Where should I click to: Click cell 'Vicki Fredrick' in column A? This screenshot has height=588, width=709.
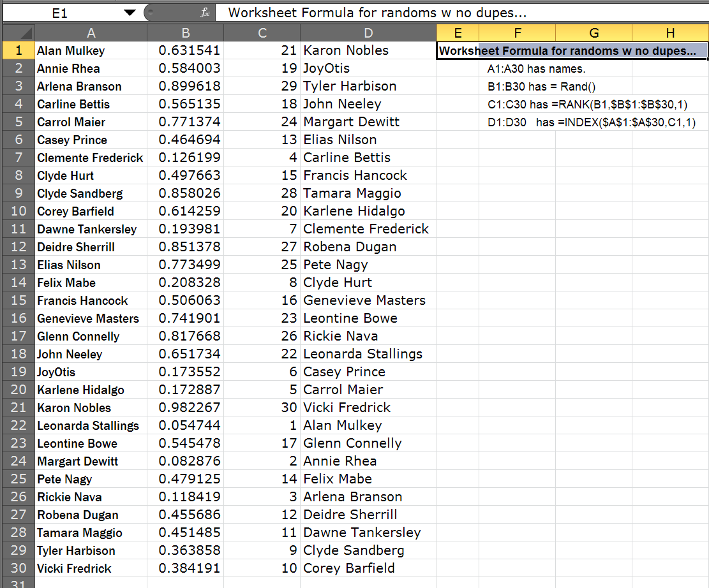click(91, 568)
